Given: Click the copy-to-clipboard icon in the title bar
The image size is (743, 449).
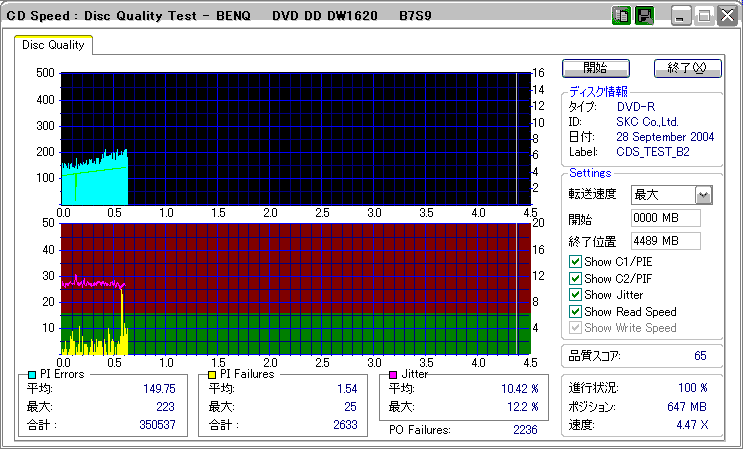Looking at the screenshot, I should tap(621, 16).
